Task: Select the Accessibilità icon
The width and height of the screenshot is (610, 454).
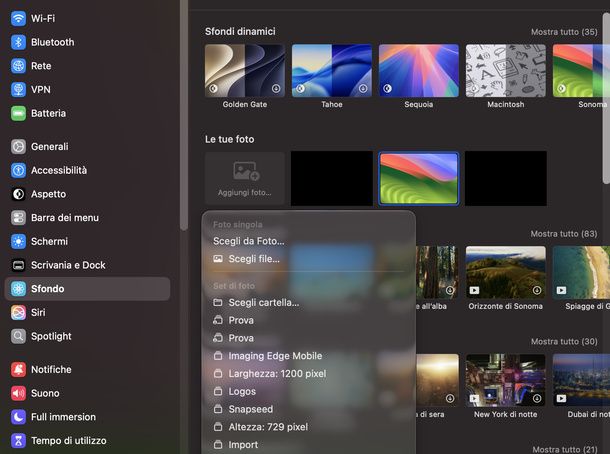Action: click(x=18, y=170)
